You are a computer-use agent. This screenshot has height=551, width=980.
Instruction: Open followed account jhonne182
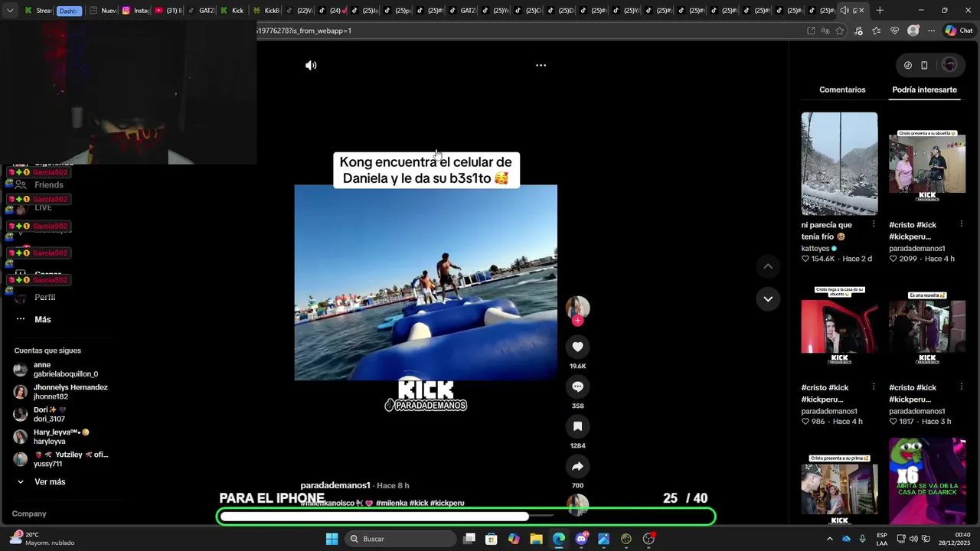tap(61, 392)
